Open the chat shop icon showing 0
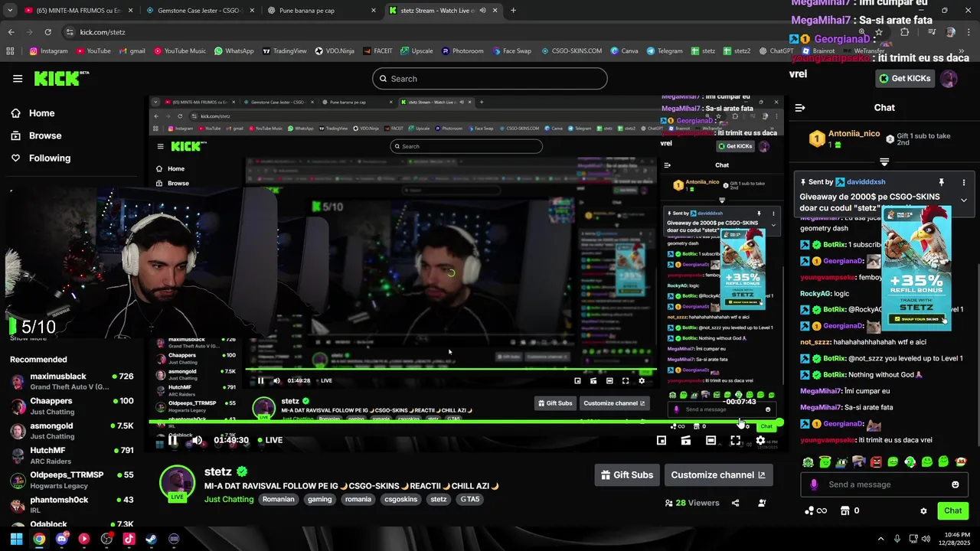The height and width of the screenshot is (551, 980). 850,510
